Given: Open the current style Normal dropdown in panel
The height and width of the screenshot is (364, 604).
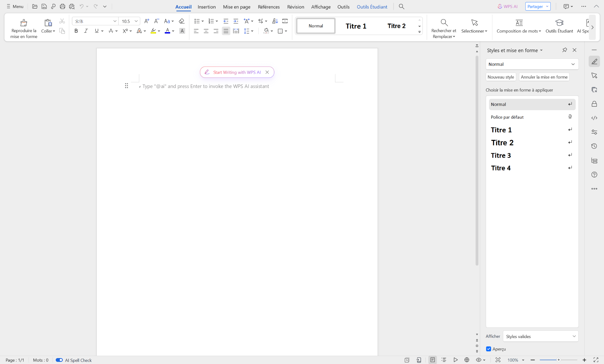Looking at the screenshot, I should click(573, 64).
